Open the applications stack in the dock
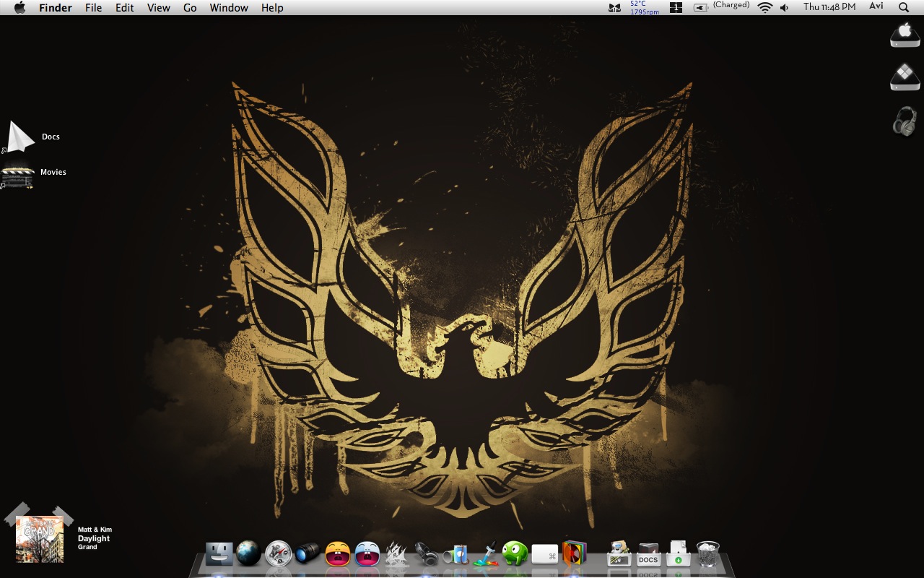This screenshot has width=924, height=578. (619, 554)
